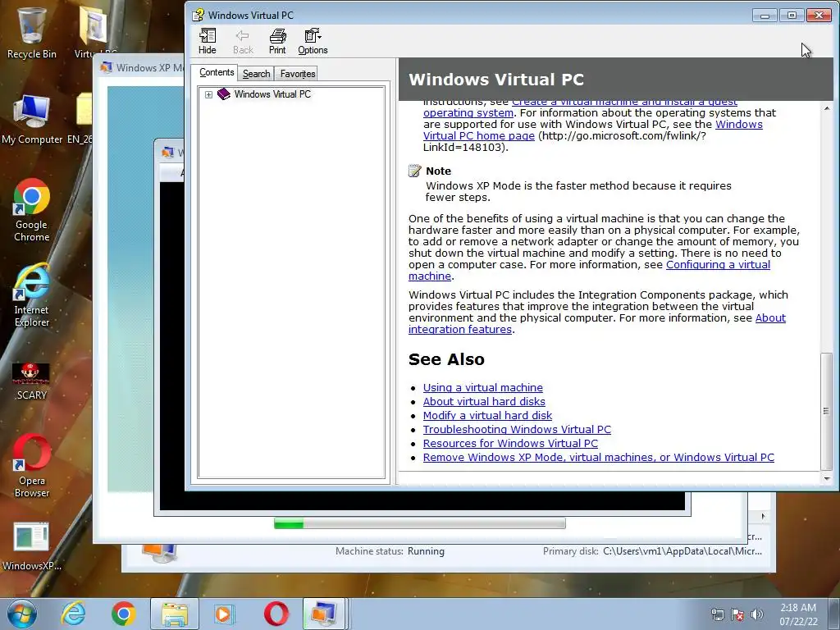The width and height of the screenshot is (840, 630).
Task: Click the Hide toolbar button
Action: coord(207,41)
